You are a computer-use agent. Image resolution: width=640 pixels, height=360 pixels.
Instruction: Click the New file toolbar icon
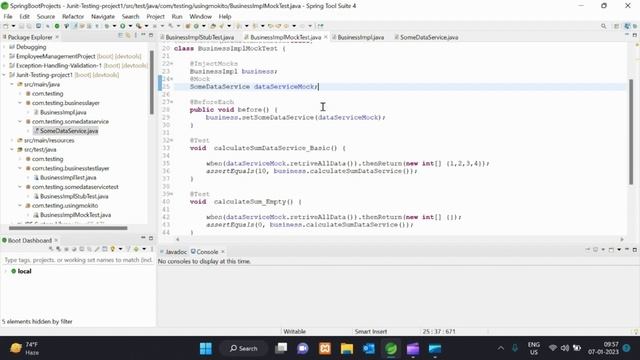[x=6, y=26]
